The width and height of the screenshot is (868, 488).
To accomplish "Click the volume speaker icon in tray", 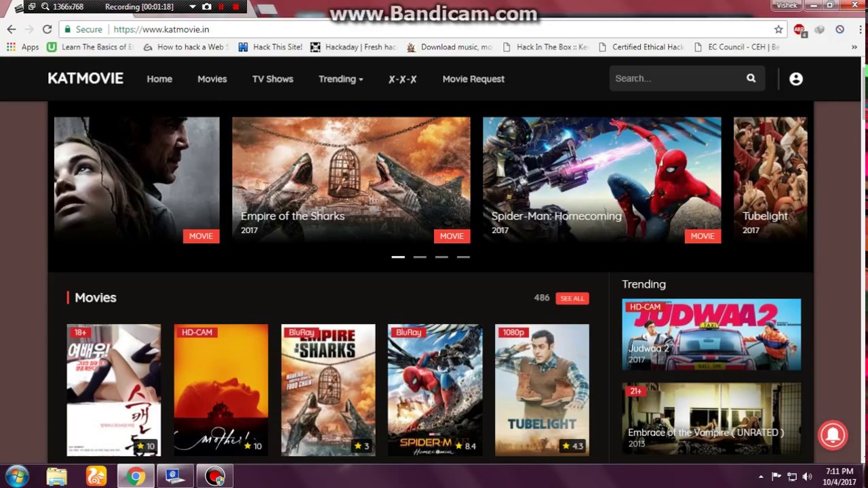I will click(807, 476).
